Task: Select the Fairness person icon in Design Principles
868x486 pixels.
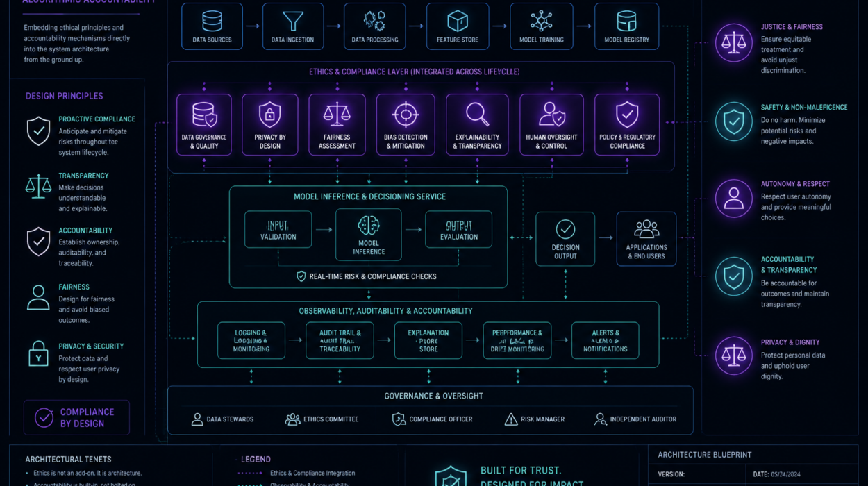Action: tap(38, 297)
